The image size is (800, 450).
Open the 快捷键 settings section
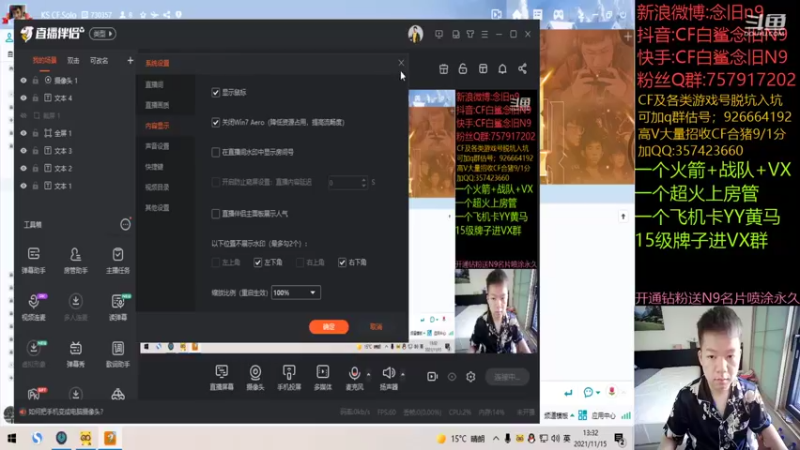pos(154,167)
